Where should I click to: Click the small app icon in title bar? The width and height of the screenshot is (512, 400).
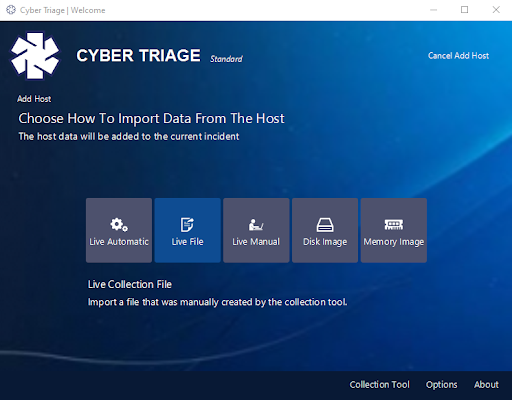[x=11, y=10]
